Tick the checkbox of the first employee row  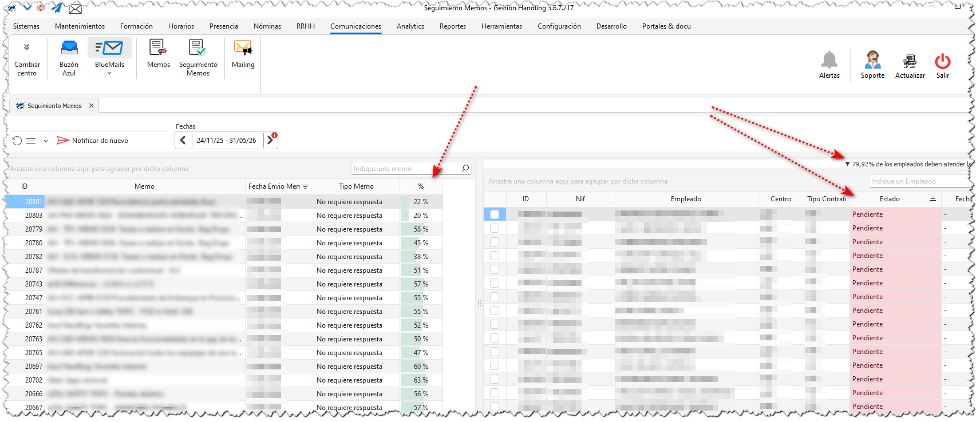495,214
